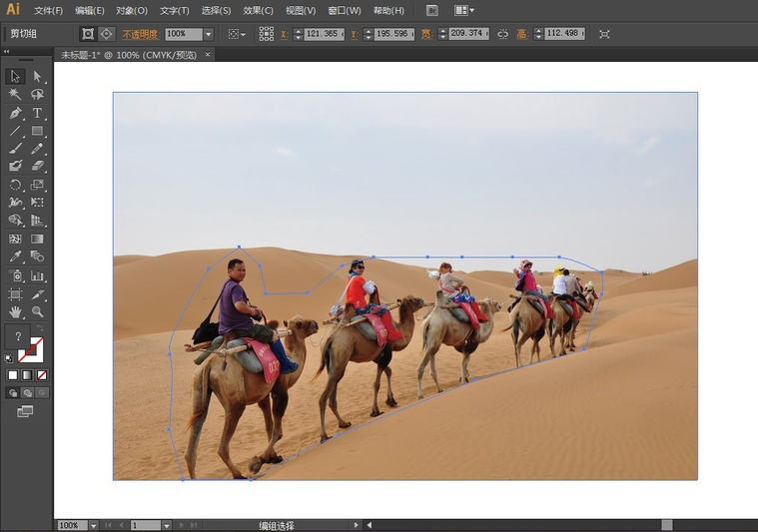
Task: Open the 文字(T) menu
Action: 174,10
